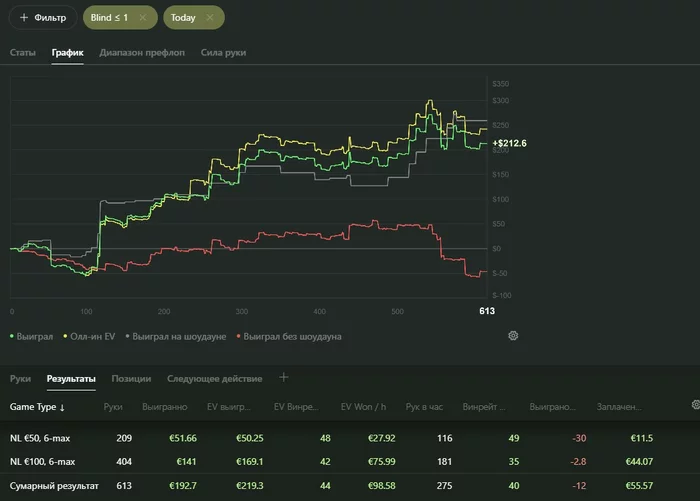The width and height of the screenshot is (700, 501).
Task: Add a new tab with plus icon
Action: (x=283, y=378)
